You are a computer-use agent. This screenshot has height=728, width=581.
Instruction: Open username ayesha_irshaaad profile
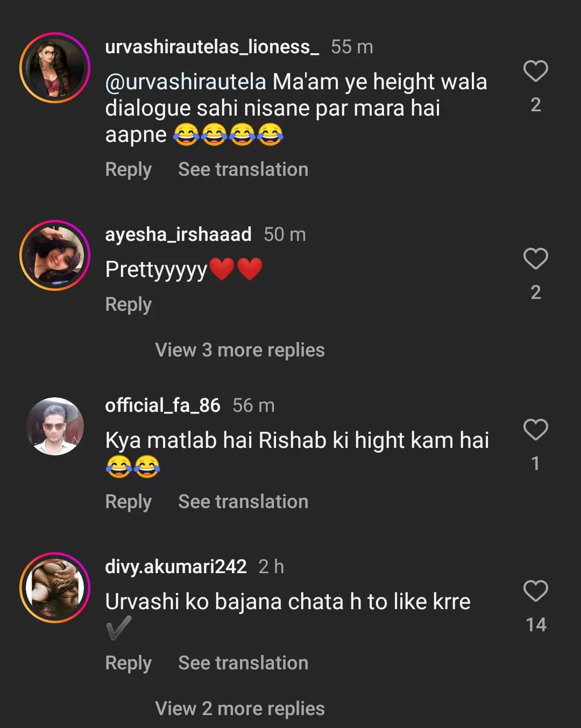pyautogui.click(x=178, y=234)
